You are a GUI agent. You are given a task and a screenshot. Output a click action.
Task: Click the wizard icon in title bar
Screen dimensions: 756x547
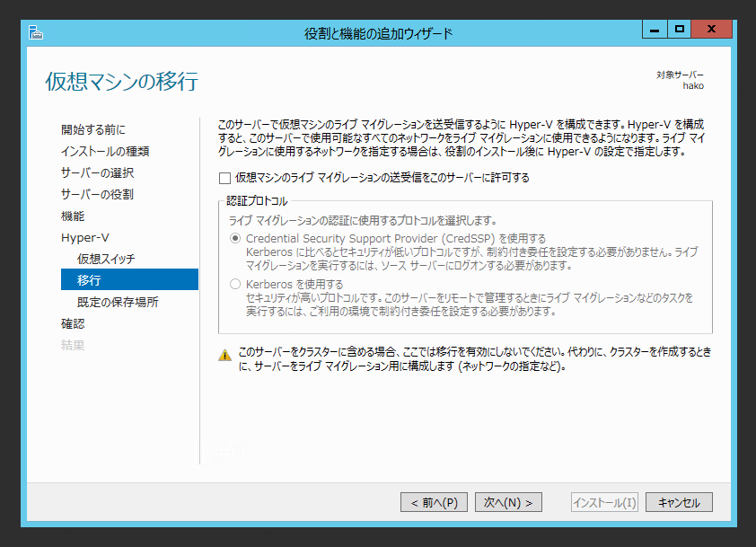[x=36, y=33]
